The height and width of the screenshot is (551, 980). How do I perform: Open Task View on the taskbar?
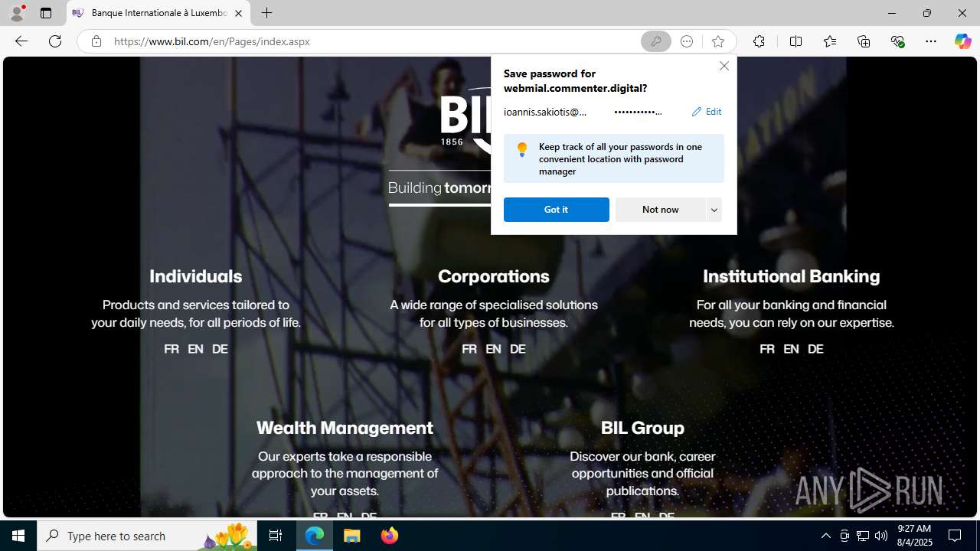click(276, 536)
